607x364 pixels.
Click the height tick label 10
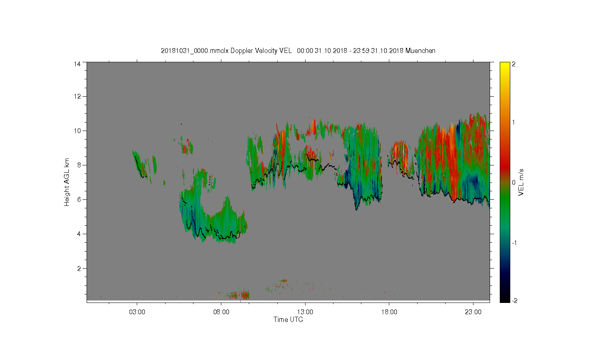77,131
